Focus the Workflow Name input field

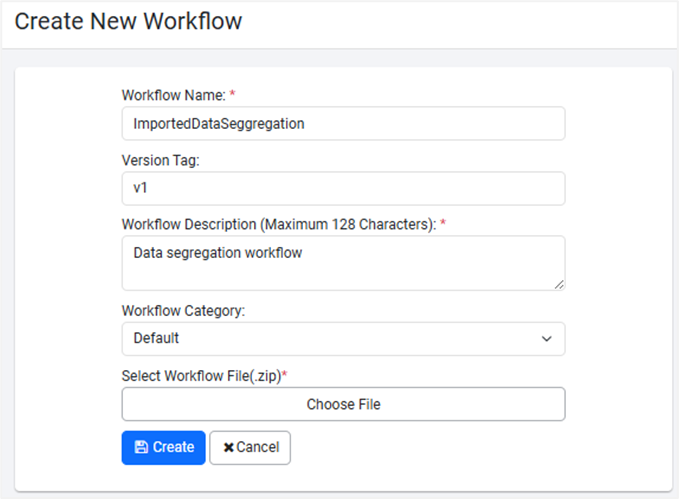point(343,124)
